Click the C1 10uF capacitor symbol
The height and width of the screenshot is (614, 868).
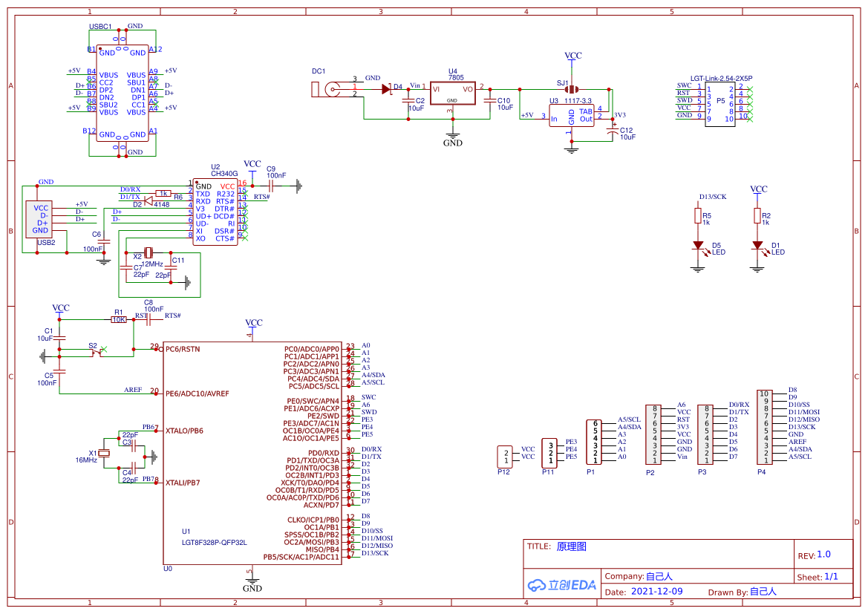point(59,338)
